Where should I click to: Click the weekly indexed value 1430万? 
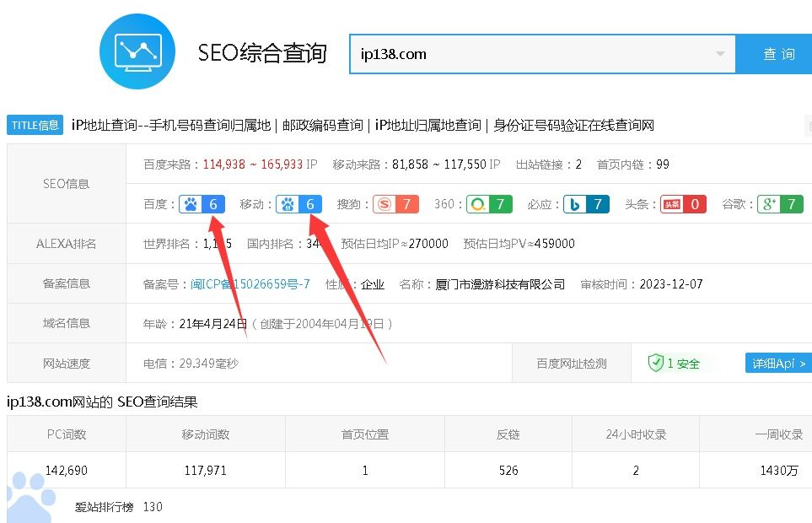[779, 471]
